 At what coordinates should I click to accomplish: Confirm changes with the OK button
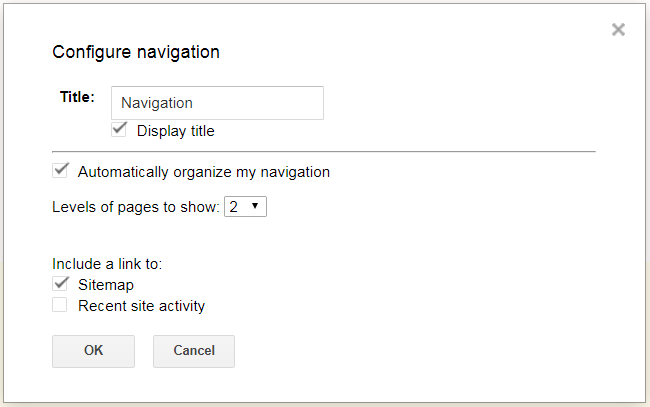click(x=93, y=351)
